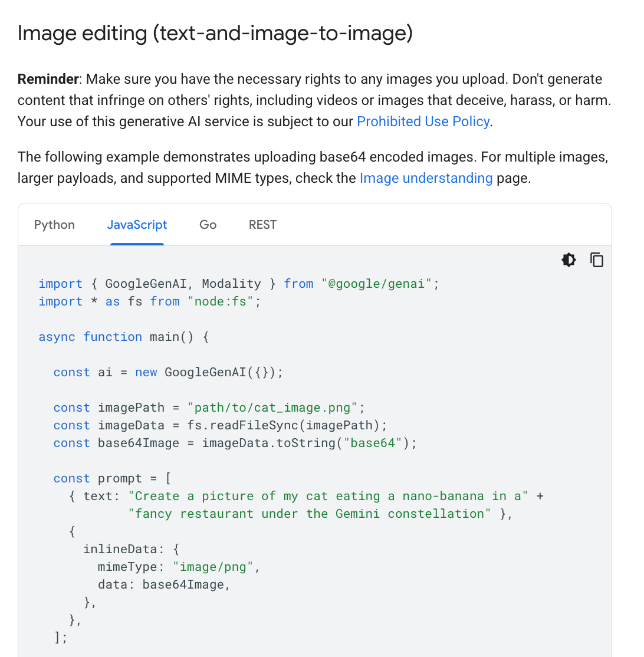Copy the code sample with the copy icon
Viewport: 644px width, 657px height.
pyautogui.click(x=597, y=259)
